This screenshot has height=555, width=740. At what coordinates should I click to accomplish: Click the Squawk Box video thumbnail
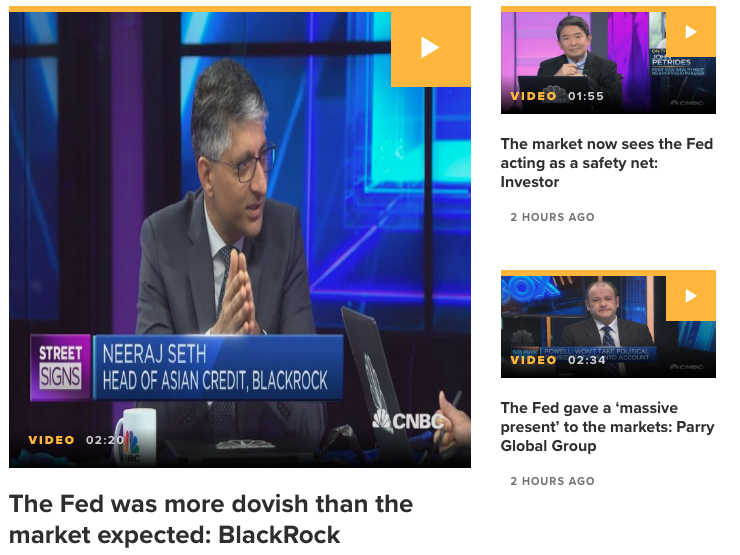click(608, 324)
